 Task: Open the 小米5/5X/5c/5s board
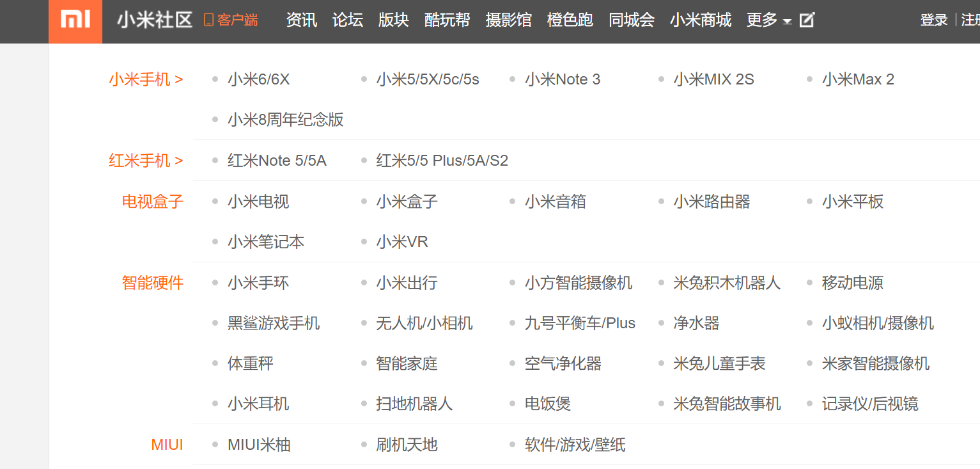point(428,79)
